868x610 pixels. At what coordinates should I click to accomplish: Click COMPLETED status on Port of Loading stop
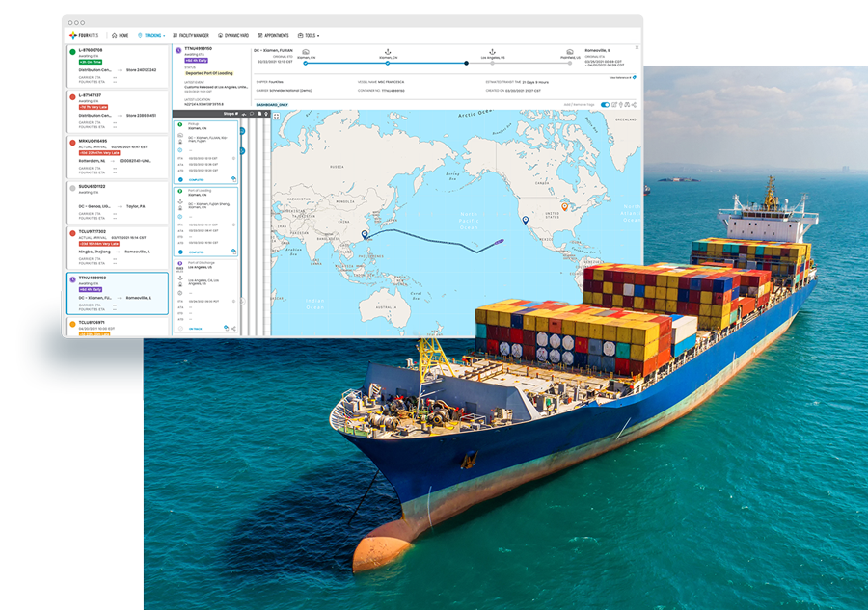[x=196, y=252]
